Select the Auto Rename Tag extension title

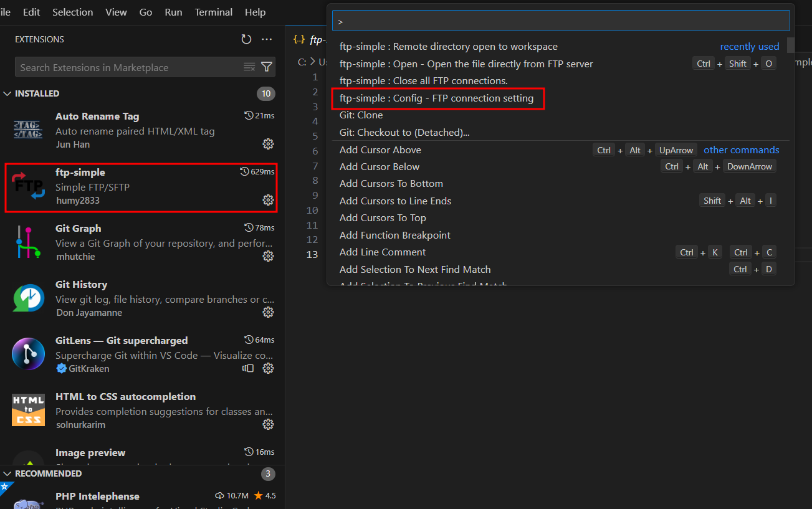click(97, 116)
